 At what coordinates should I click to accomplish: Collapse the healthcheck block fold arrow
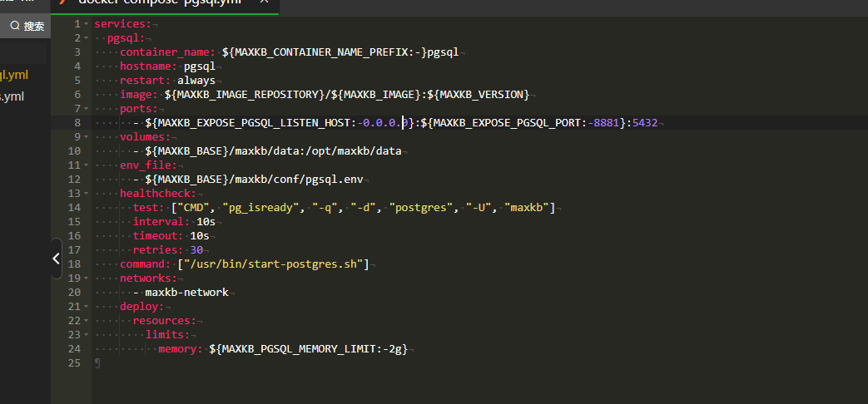tap(86, 194)
